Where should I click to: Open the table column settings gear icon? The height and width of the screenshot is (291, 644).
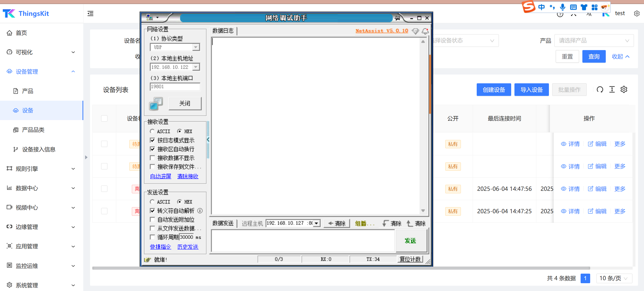pos(624,90)
